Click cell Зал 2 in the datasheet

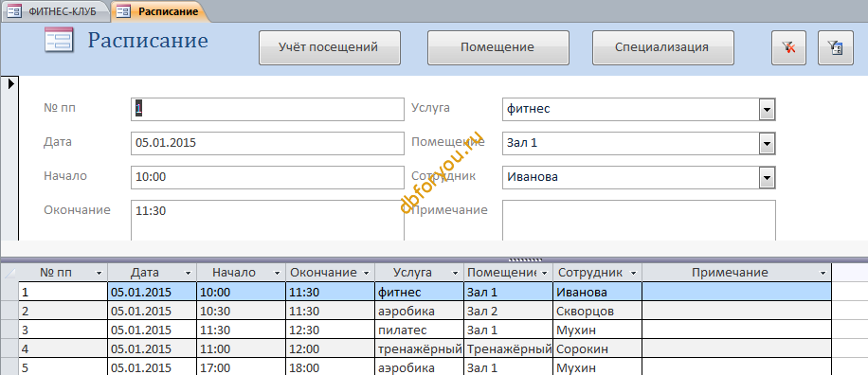click(509, 312)
